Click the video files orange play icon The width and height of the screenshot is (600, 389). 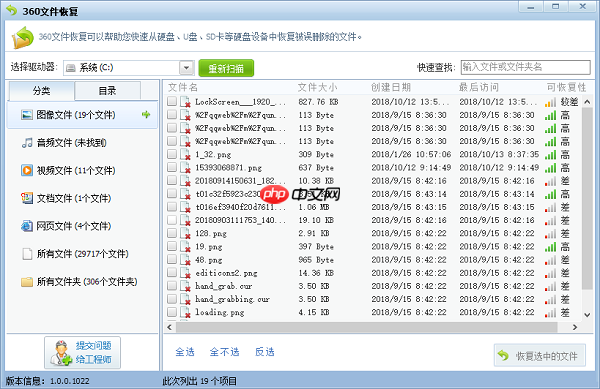[x=27, y=170]
